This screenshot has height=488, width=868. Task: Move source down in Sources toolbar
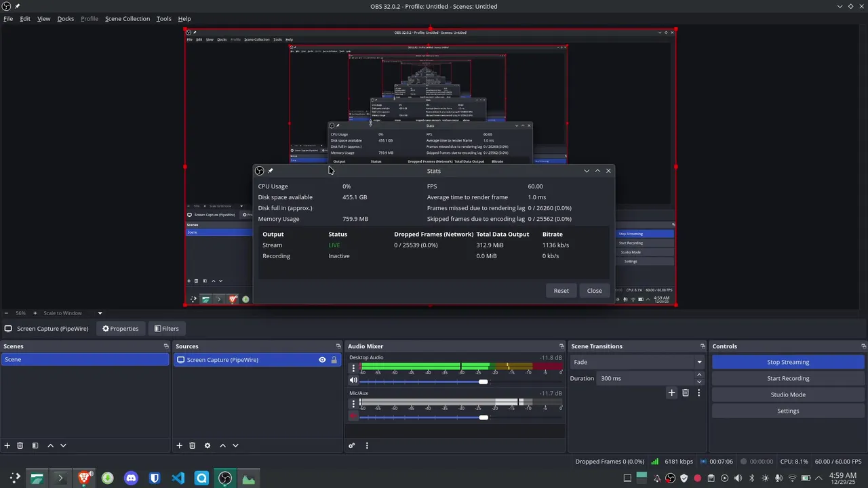point(235,445)
